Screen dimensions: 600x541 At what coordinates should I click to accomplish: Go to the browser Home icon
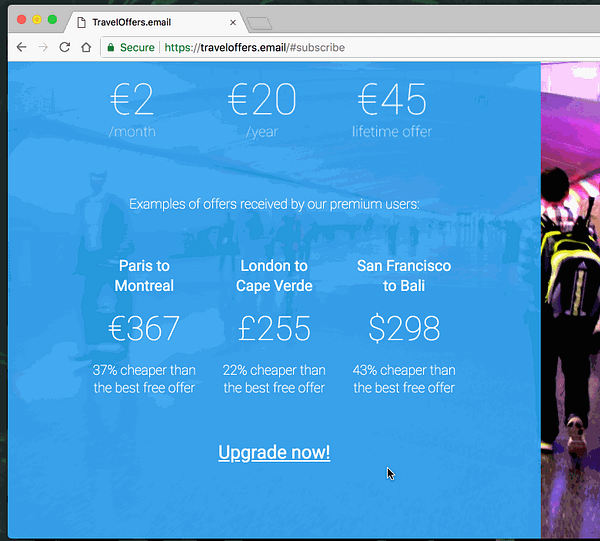point(86,47)
